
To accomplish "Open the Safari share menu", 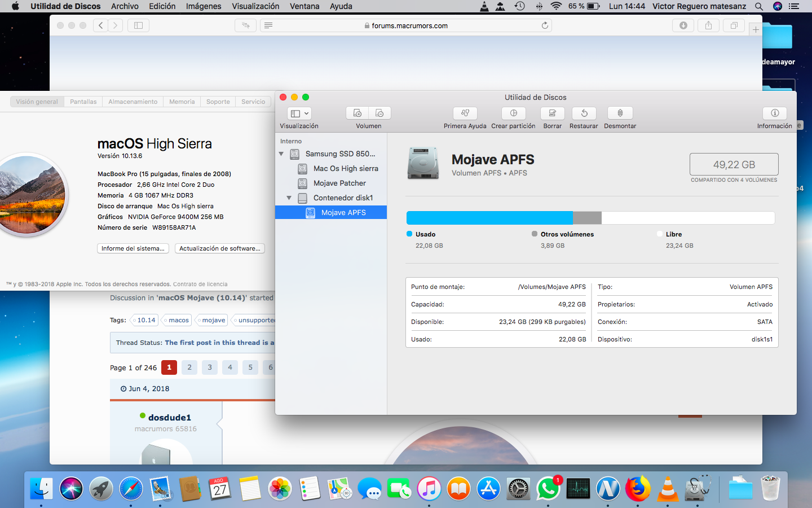I will 709,25.
